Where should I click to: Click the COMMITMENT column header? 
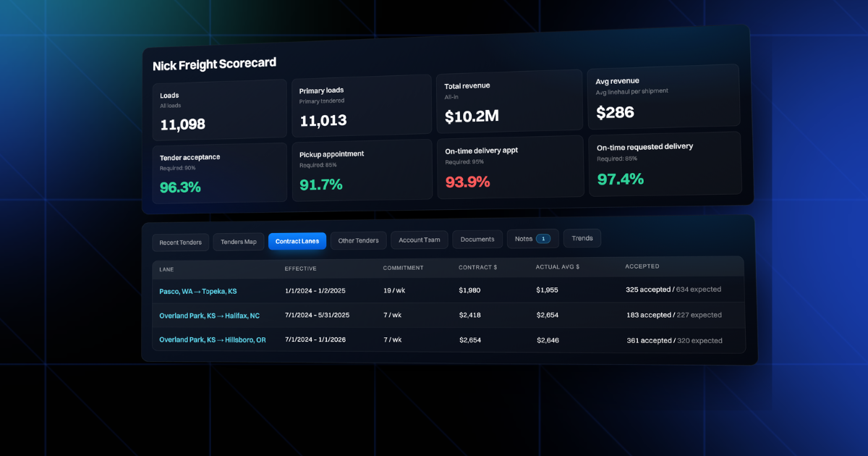(x=403, y=268)
